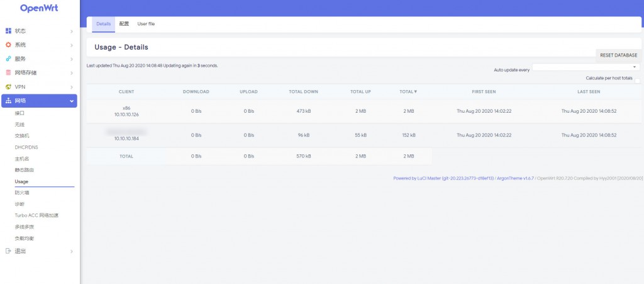
Task: Enable Calculate per host totals checkbox
Action: click(x=637, y=81)
